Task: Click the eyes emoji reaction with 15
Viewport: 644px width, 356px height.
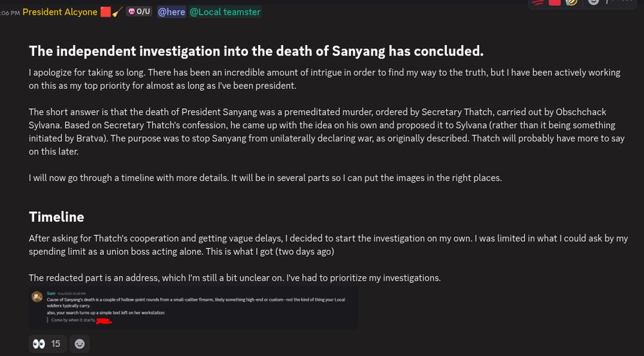Action: (47, 344)
